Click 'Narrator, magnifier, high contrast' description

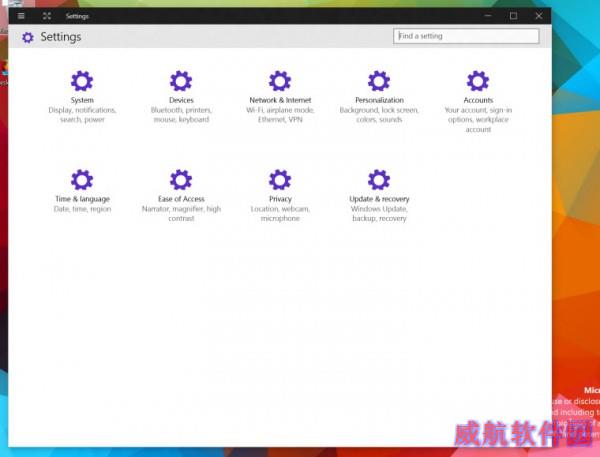181,214
